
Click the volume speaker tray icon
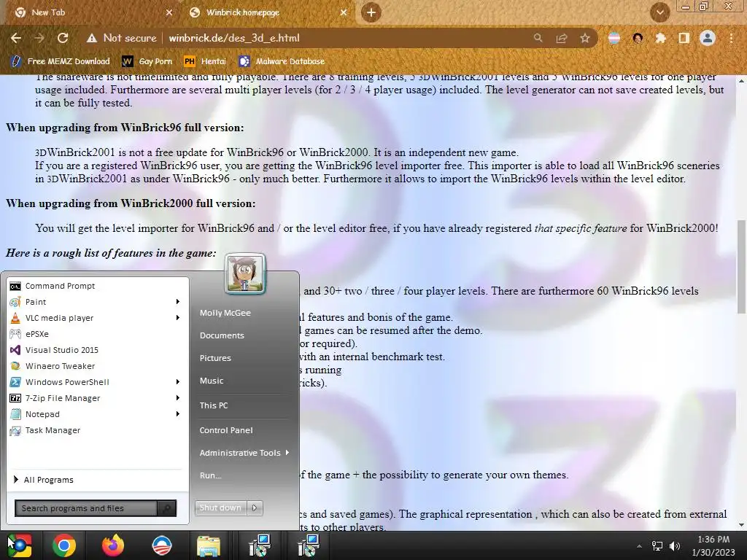[675, 546]
